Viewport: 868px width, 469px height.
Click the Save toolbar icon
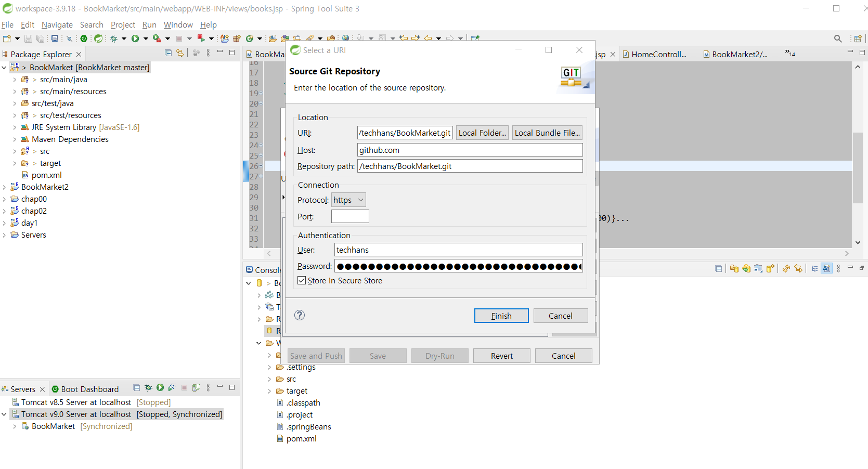pyautogui.click(x=28, y=38)
